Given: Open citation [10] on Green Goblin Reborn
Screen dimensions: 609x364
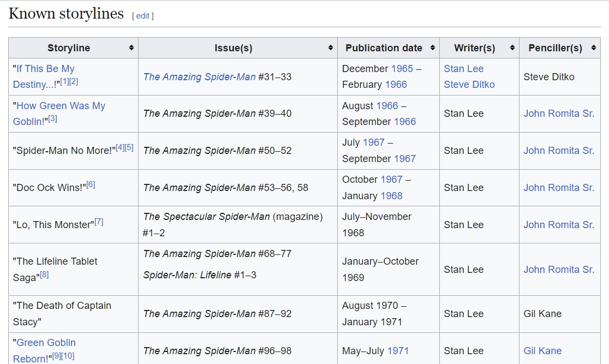Looking at the screenshot, I should click(x=68, y=355).
